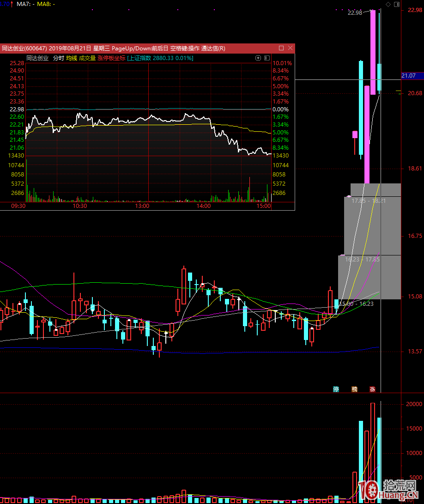Open the red 涨 event marker
424x504 pixels.
coord(372,389)
